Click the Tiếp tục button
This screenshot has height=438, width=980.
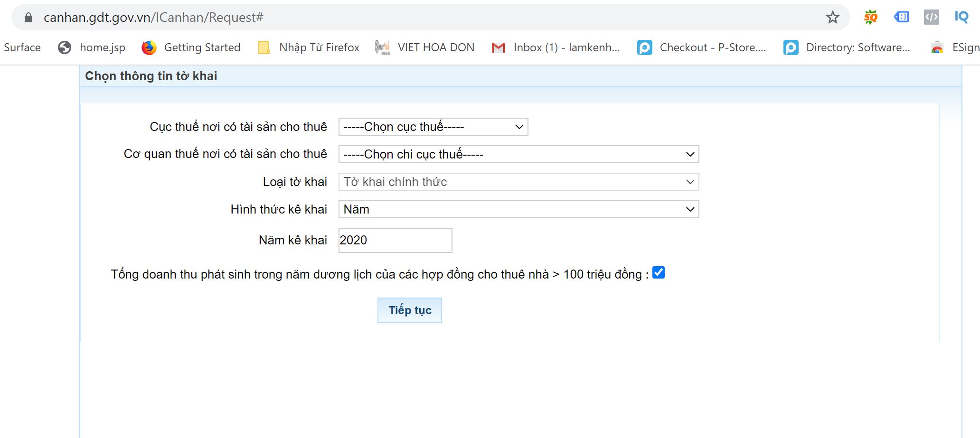409,310
